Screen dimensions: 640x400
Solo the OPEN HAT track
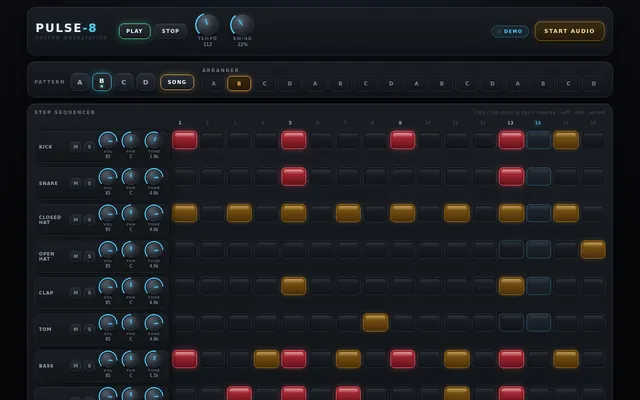[x=89, y=256]
